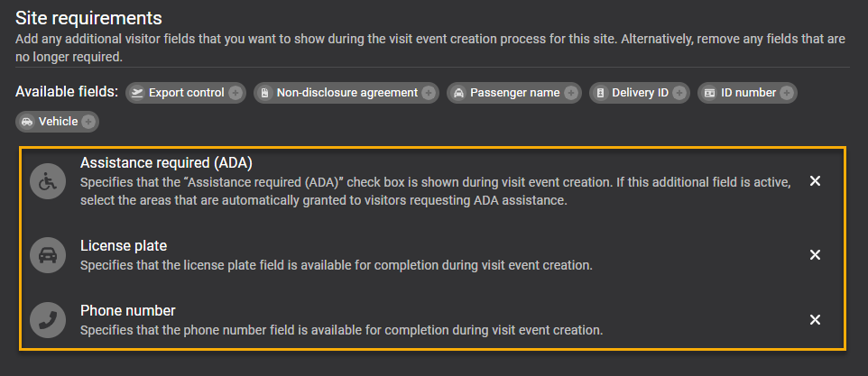
Task: Add the Vehicle field using plus icon
Action: click(88, 122)
